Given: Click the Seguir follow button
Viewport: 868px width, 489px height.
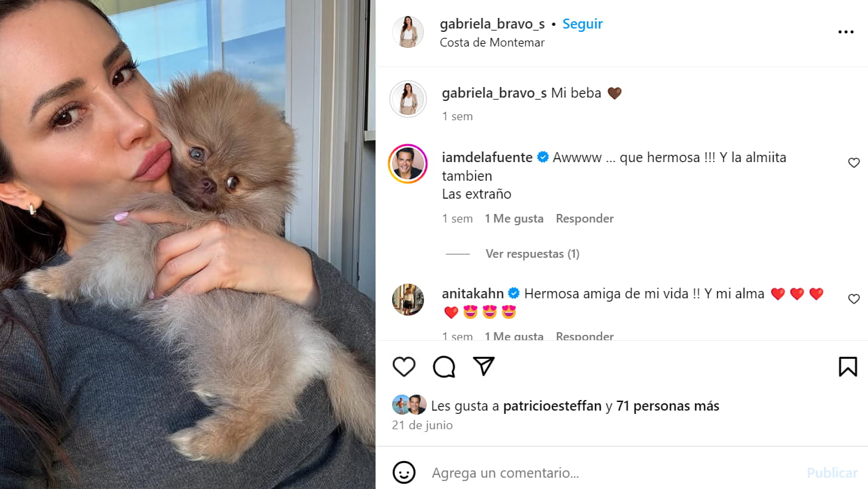Looking at the screenshot, I should (x=582, y=24).
